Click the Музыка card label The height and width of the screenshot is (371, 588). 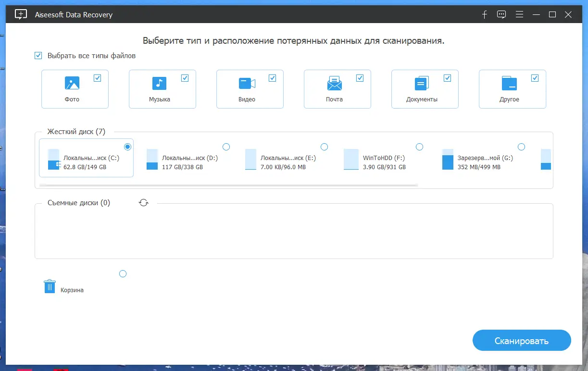(x=159, y=99)
